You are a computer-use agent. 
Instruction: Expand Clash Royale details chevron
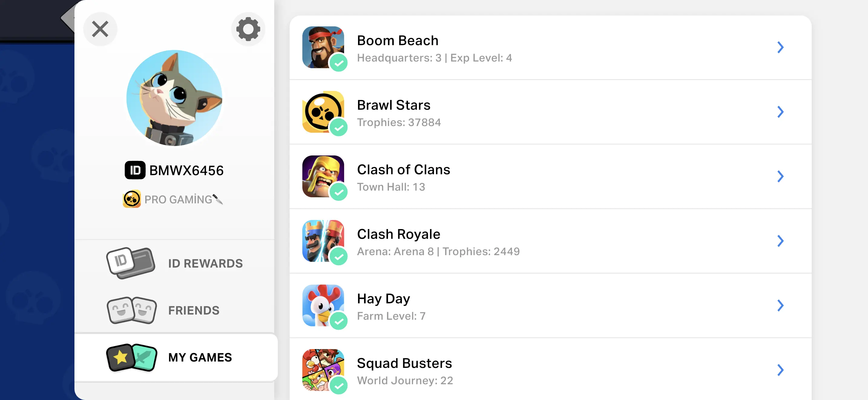tap(780, 241)
